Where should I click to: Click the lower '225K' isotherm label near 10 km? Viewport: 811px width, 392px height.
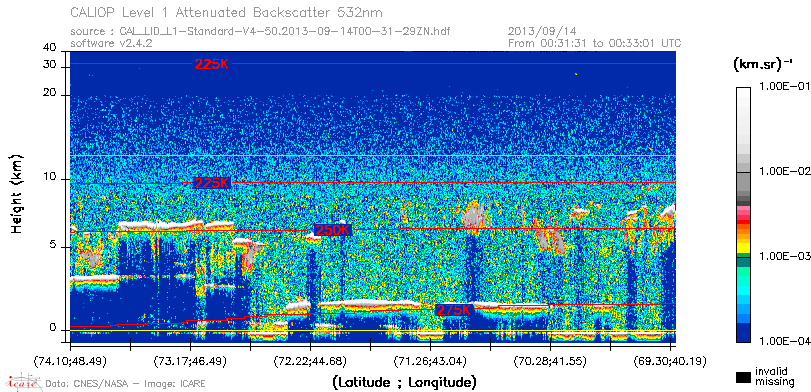[x=212, y=183]
